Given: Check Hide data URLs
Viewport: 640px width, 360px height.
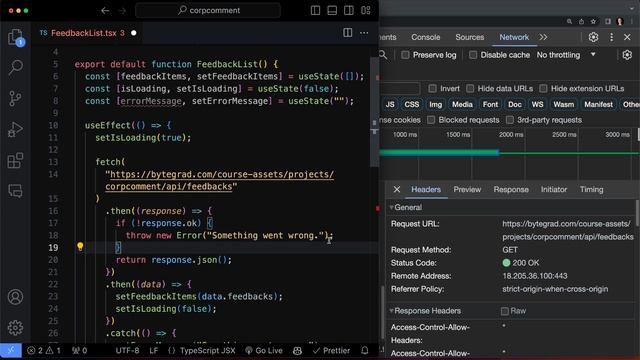Looking at the screenshot, I should click(x=470, y=89).
